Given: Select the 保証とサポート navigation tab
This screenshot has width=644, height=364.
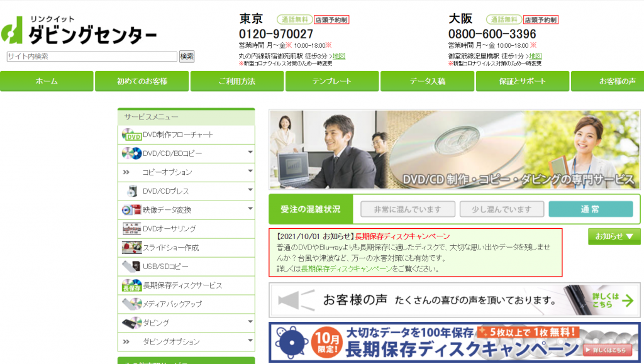Looking at the screenshot, I should point(522,82).
